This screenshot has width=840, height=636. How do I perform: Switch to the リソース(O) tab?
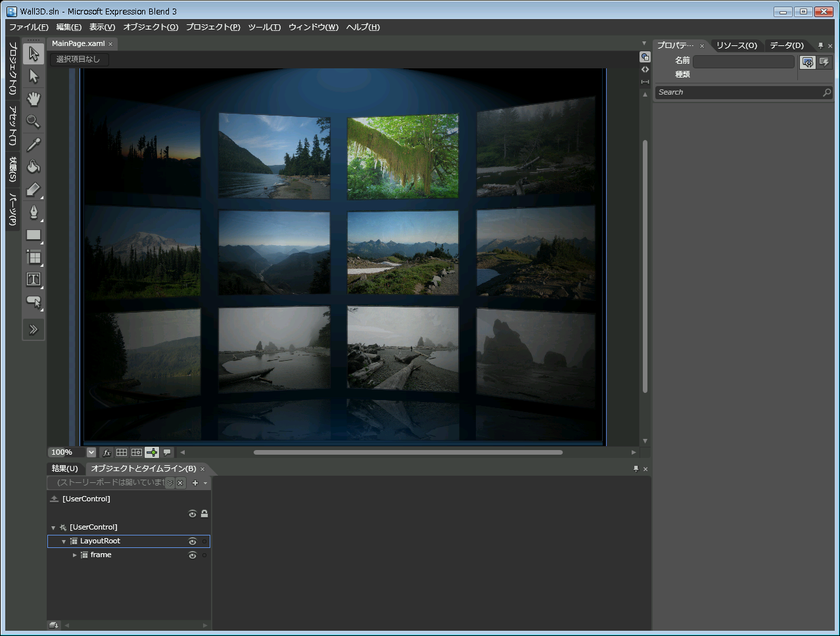pos(736,45)
